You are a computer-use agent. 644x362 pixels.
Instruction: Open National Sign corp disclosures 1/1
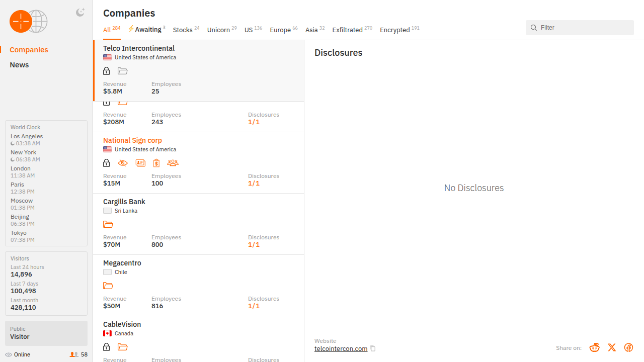pyautogui.click(x=254, y=184)
